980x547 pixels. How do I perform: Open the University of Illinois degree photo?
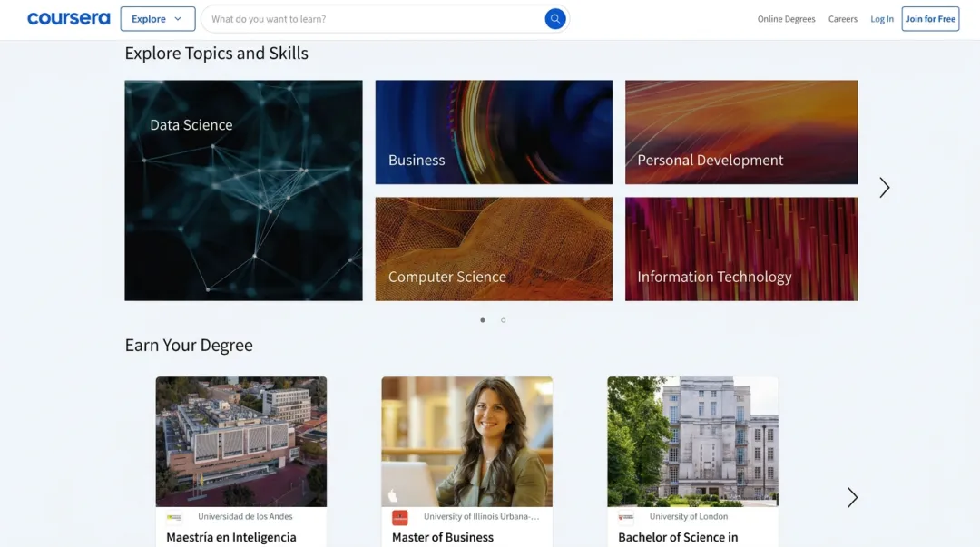467,442
